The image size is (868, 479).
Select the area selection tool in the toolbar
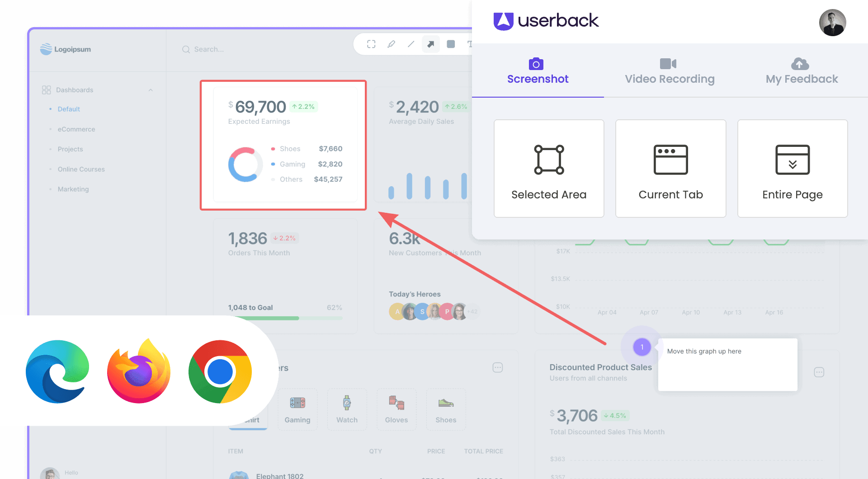pos(371,44)
